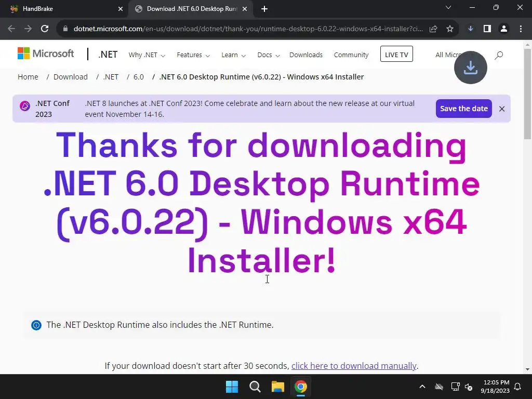Open the Windows Start menu

232,387
